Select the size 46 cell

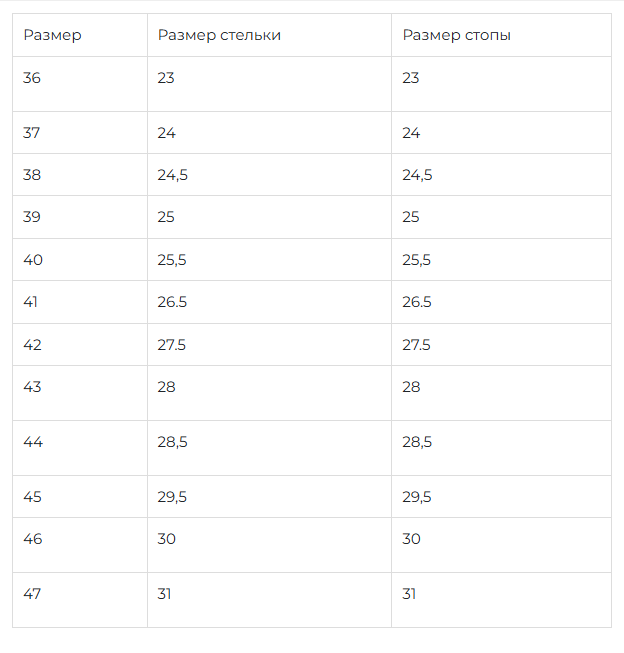coord(33,539)
